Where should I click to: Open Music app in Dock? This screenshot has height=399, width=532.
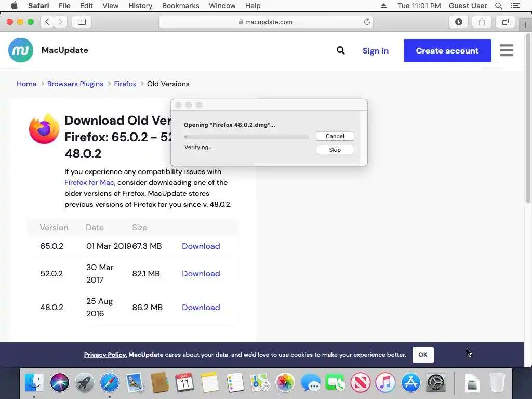point(385,382)
